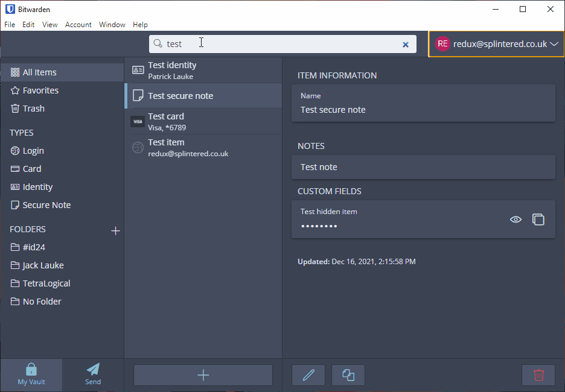565x392 pixels.
Task: Open the My Vault tab
Action: point(31,375)
